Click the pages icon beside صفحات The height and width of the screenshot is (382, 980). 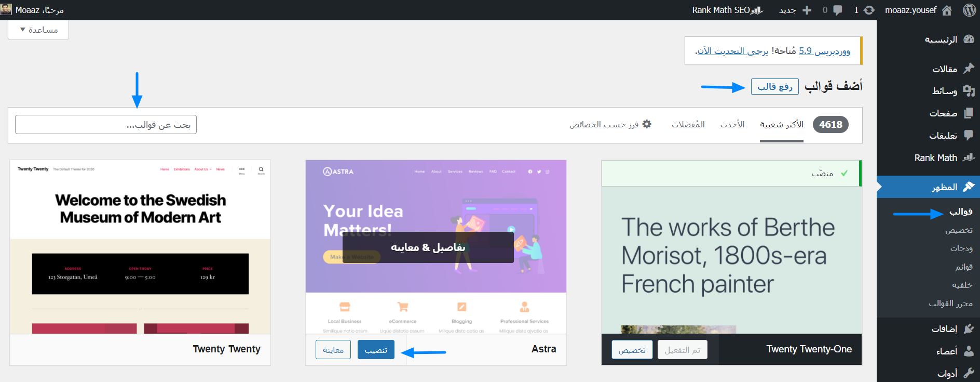tap(969, 113)
